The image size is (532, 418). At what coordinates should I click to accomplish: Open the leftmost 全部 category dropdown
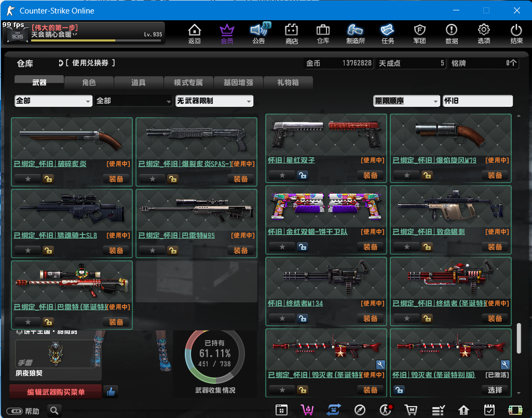[x=53, y=101]
